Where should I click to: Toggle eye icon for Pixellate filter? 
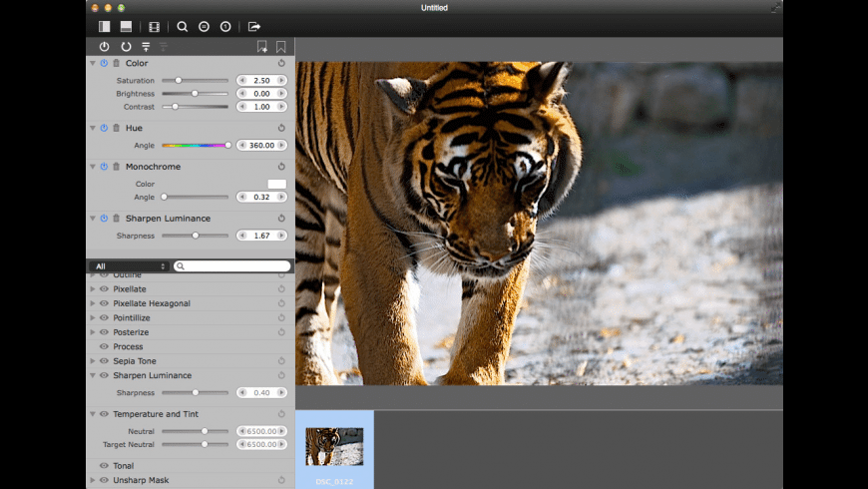pos(104,289)
